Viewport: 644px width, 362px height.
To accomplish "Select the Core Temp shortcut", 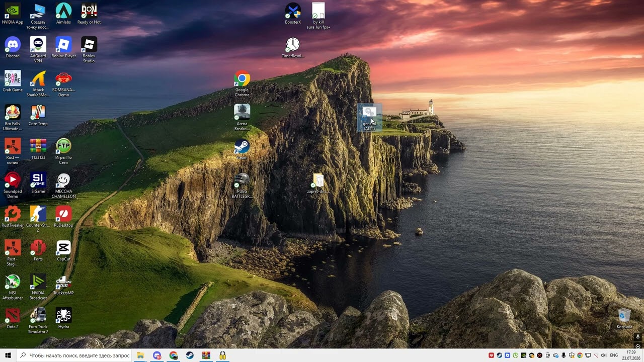I will click(x=38, y=115).
